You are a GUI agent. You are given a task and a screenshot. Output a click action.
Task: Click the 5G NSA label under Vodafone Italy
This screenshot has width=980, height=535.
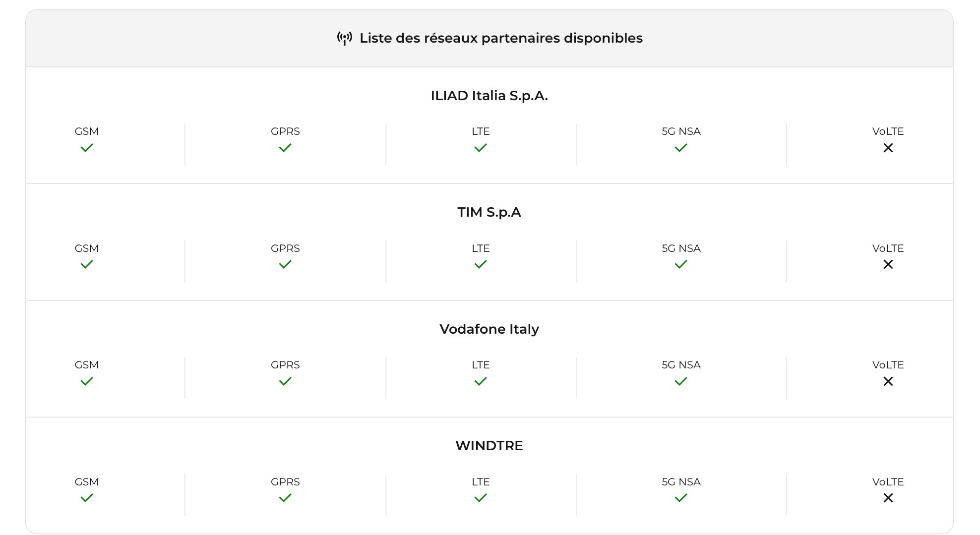point(681,365)
